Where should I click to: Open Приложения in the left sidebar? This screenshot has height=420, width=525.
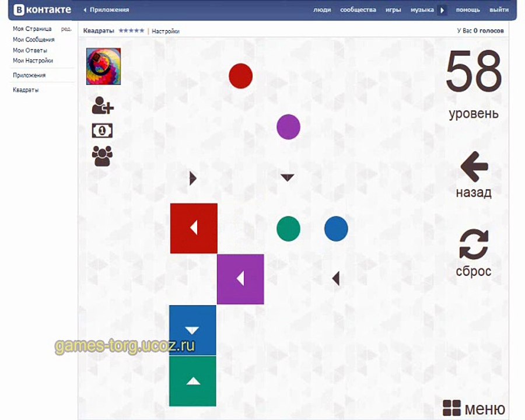coord(29,75)
